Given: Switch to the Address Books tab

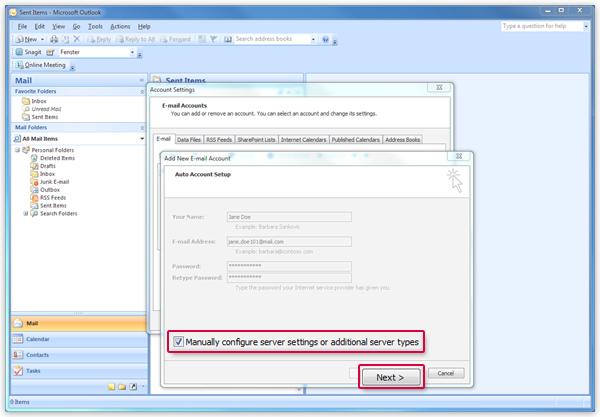Looking at the screenshot, I should tap(403, 140).
